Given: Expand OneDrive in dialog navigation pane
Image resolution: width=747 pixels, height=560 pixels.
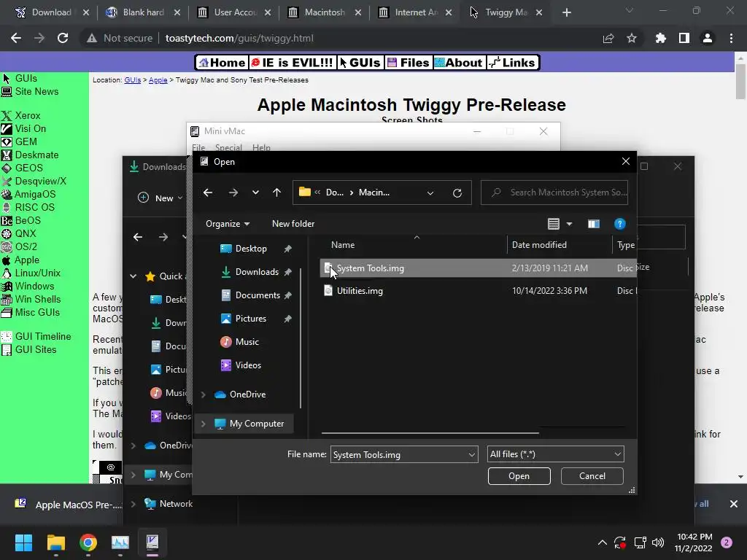Looking at the screenshot, I should tap(204, 394).
